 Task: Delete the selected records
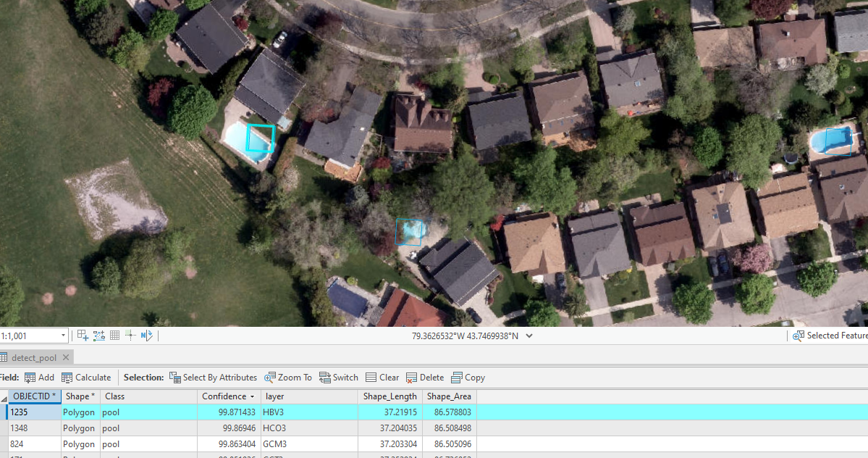pos(425,377)
